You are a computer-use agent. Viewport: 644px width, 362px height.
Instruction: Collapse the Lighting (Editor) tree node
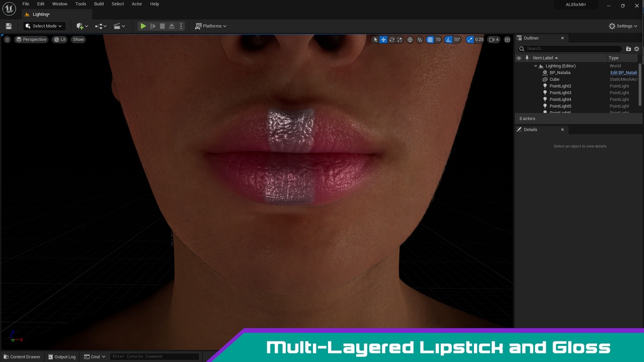535,66
